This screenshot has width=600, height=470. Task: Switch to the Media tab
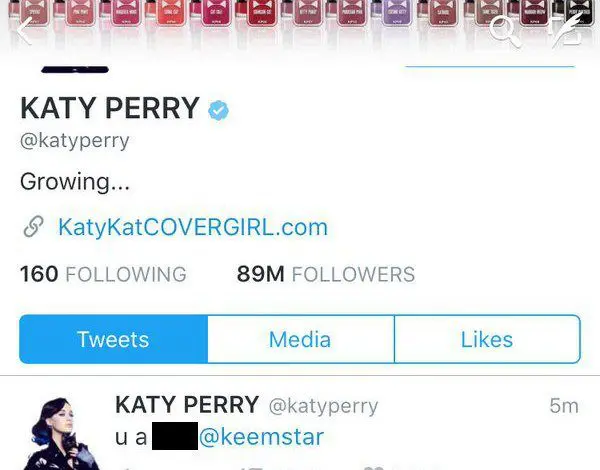301,339
